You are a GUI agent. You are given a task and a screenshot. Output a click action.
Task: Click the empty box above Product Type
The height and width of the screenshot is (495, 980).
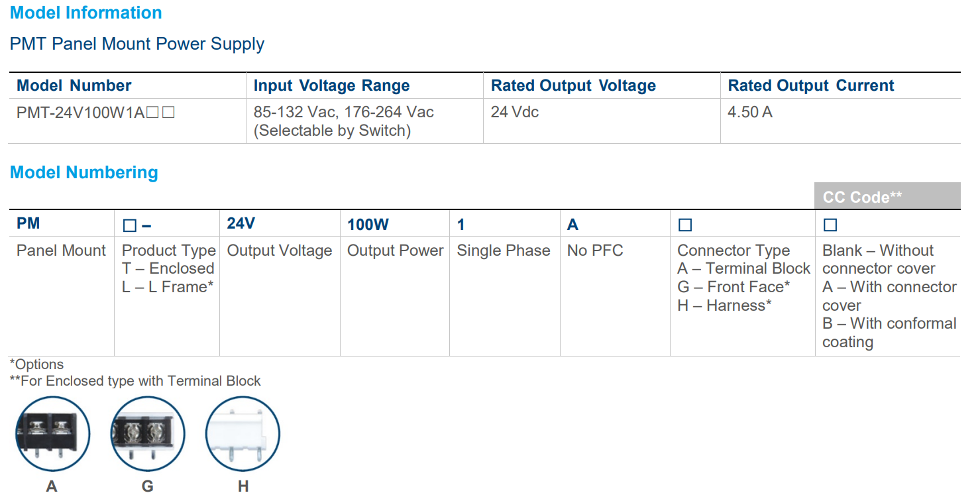(130, 225)
